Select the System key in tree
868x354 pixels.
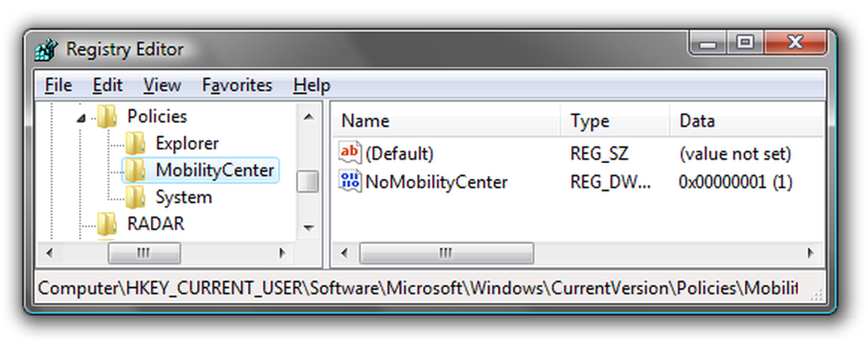pyautogui.click(x=183, y=197)
